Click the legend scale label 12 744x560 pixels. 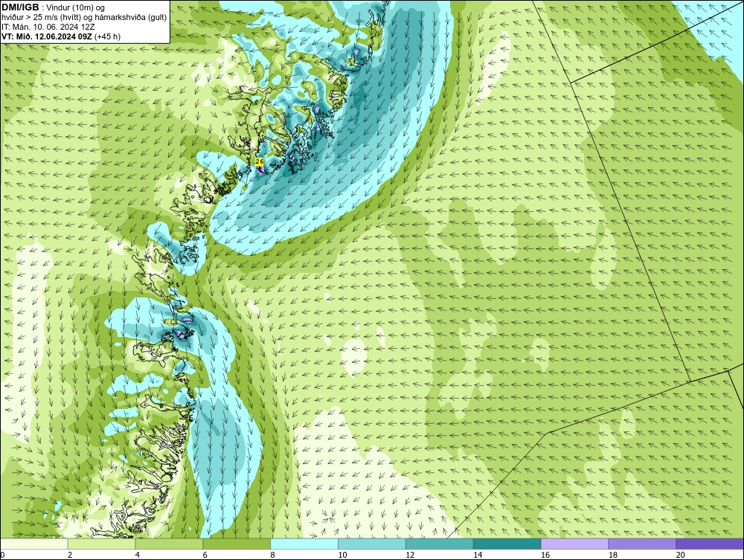coord(409,555)
